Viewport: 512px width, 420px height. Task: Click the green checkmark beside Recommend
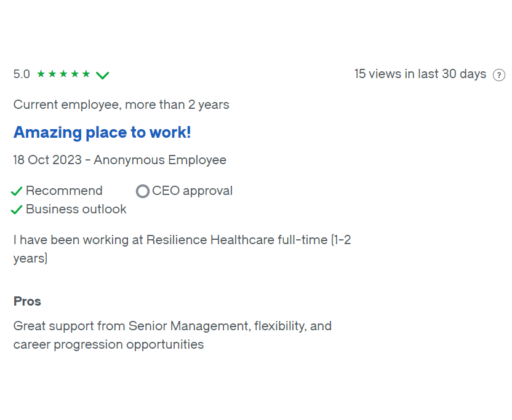(17, 191)
